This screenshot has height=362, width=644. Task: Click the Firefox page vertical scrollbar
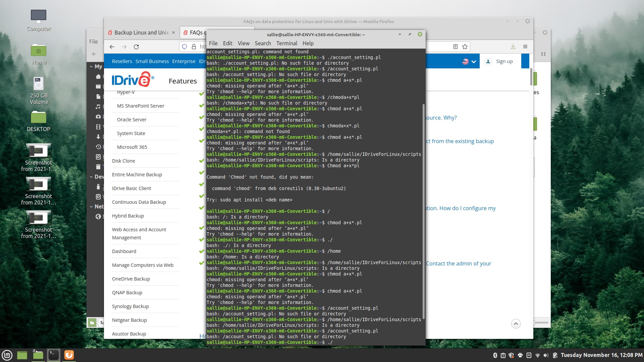[531, 76]
